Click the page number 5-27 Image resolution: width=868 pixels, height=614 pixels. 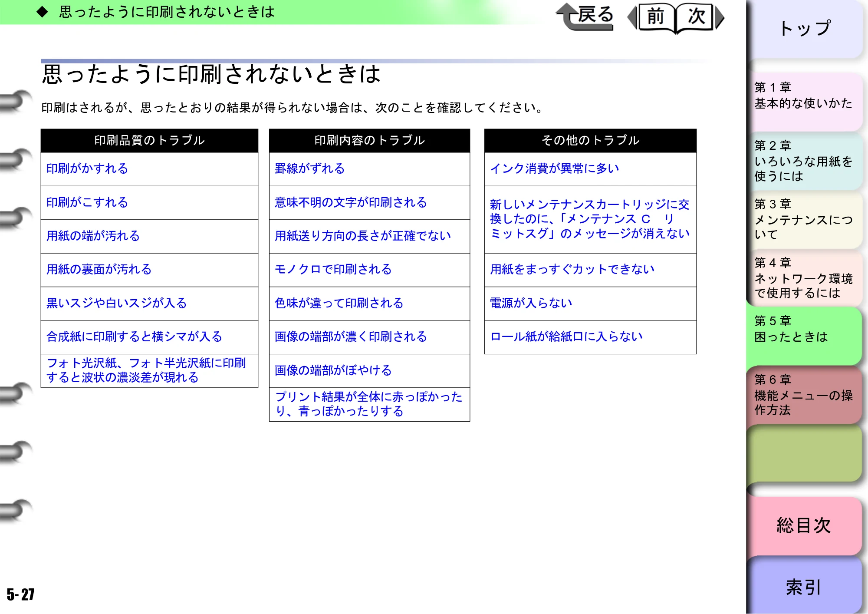coord(20,594)
